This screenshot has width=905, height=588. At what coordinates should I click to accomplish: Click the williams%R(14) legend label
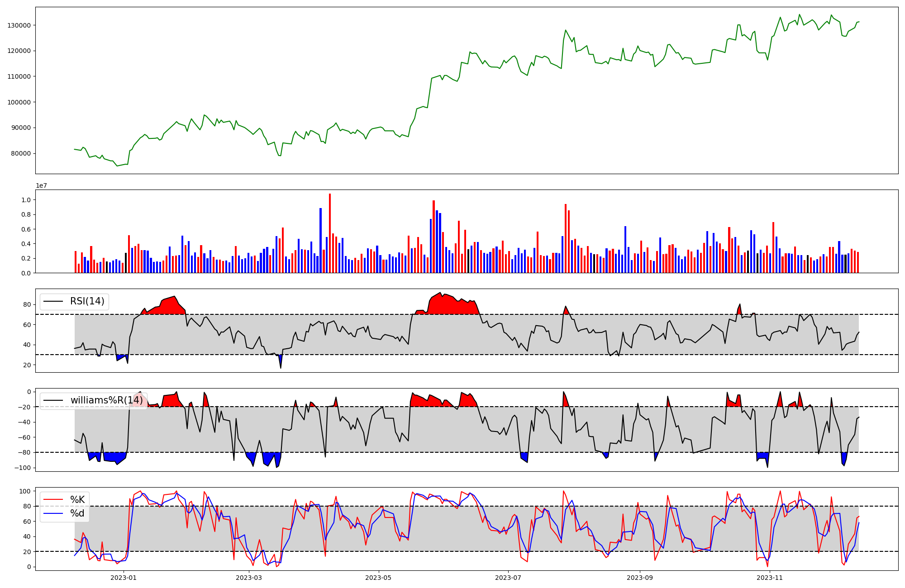click(x=106, y=400)
